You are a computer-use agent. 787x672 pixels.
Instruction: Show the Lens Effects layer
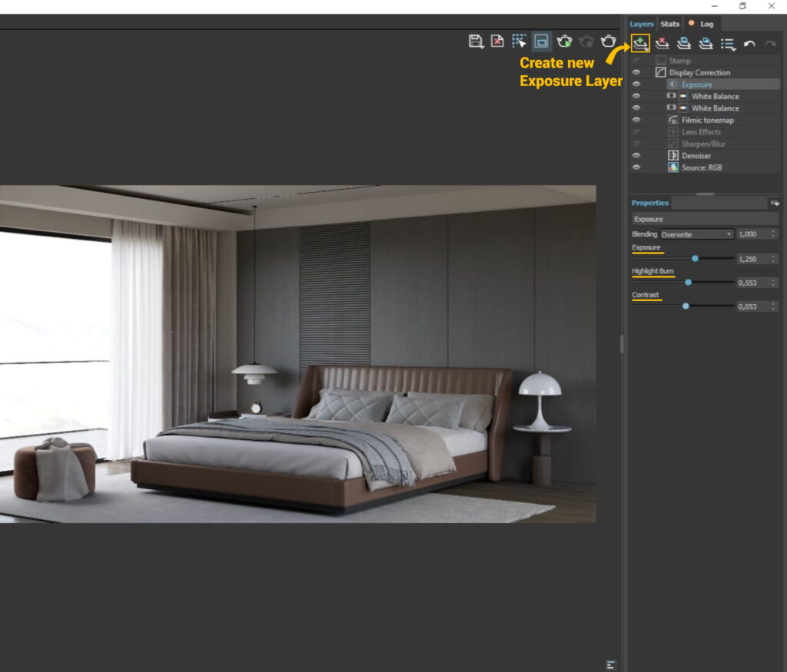coord(636,131)
